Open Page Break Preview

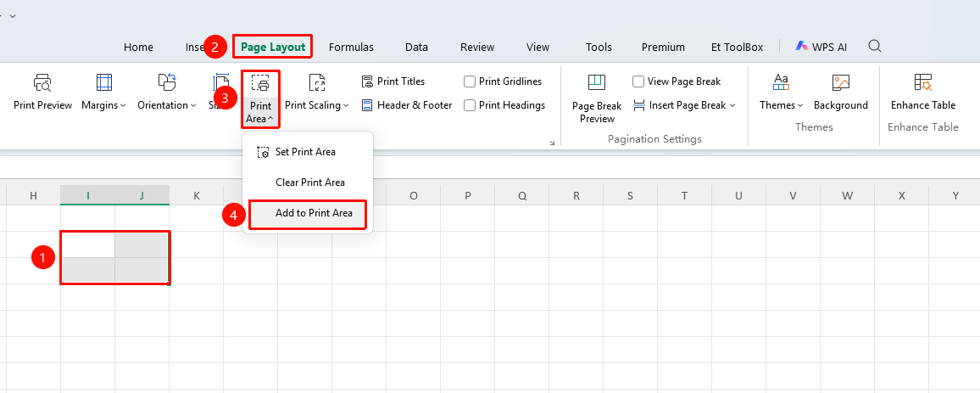tap(597, 98)
